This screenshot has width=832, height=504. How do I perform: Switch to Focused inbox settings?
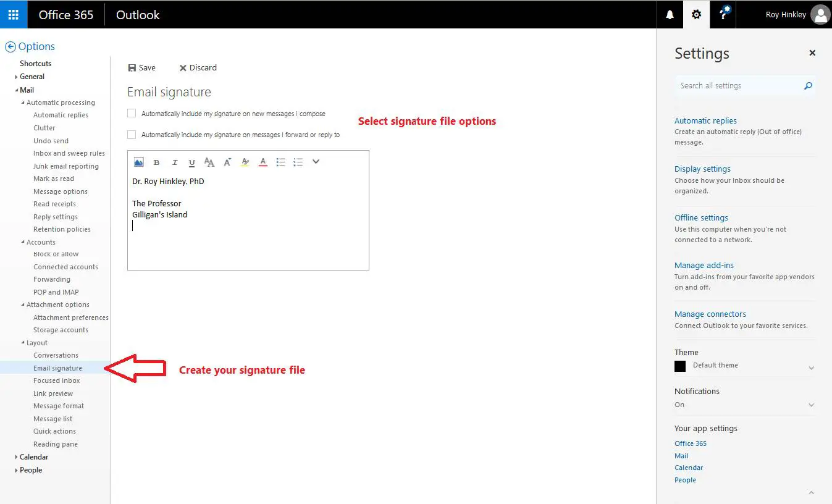coord(57,380)
